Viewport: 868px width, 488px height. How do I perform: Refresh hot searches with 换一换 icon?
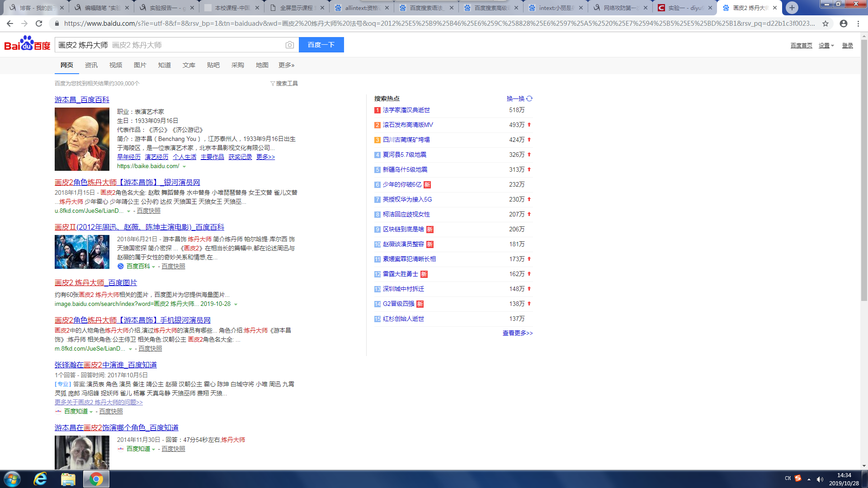(x=529, y=99)
